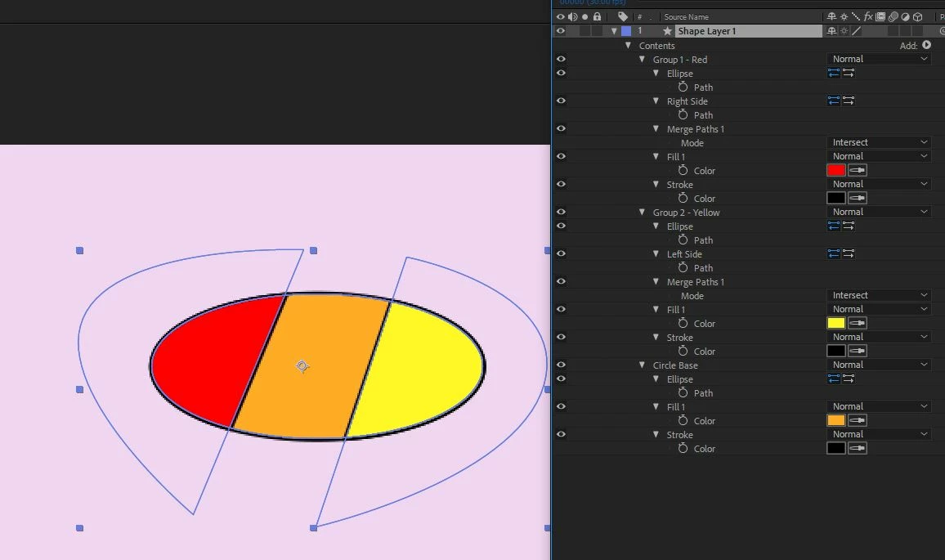The width and height of the screenshot is (945, 560).
Task: Toggle visibility of Right Side path
Action: pos(561,101)
